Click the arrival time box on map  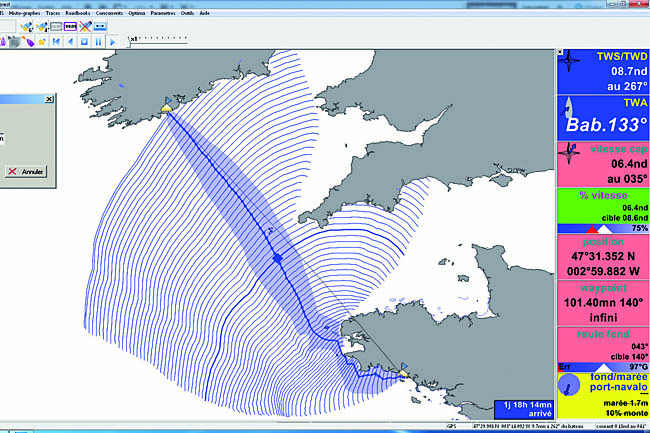[523, 408]
